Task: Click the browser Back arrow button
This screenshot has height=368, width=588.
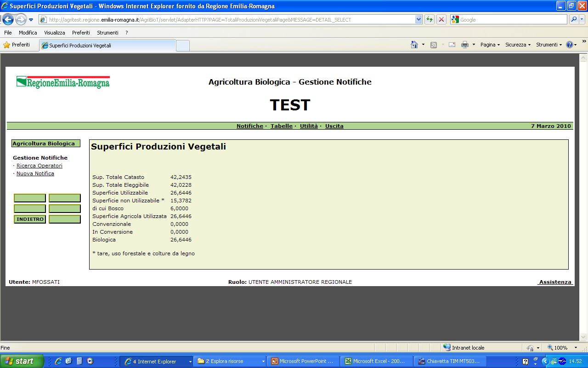Action: tap(8, 19)
